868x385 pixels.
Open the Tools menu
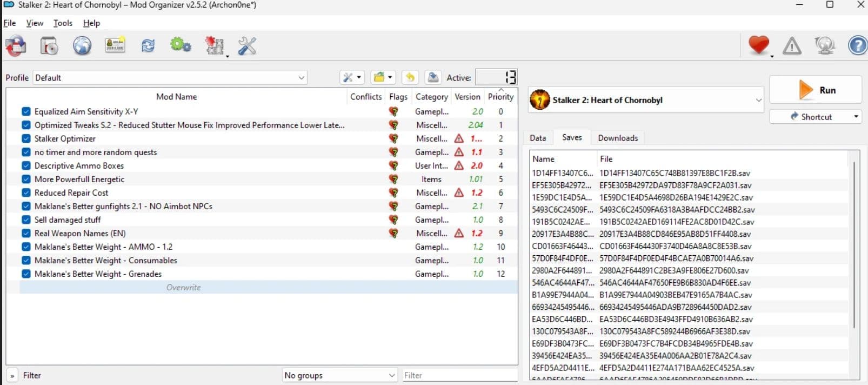coord(63,23)
